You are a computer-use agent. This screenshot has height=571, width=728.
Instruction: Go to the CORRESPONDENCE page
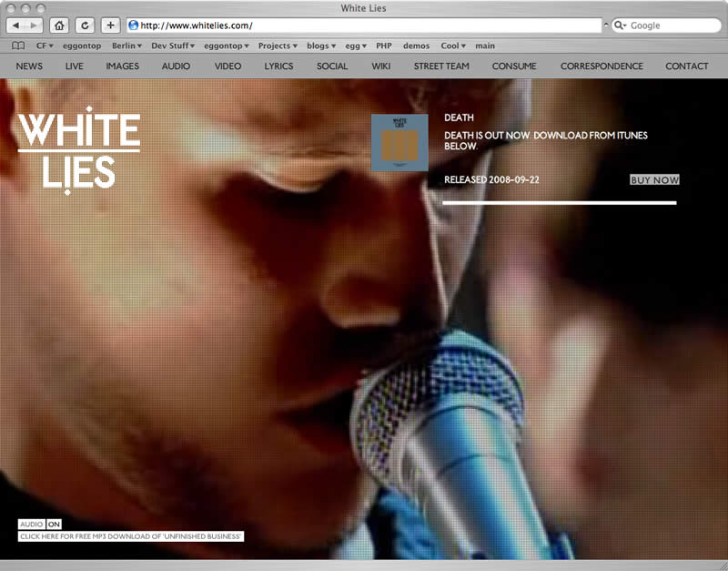pos(602,66)
